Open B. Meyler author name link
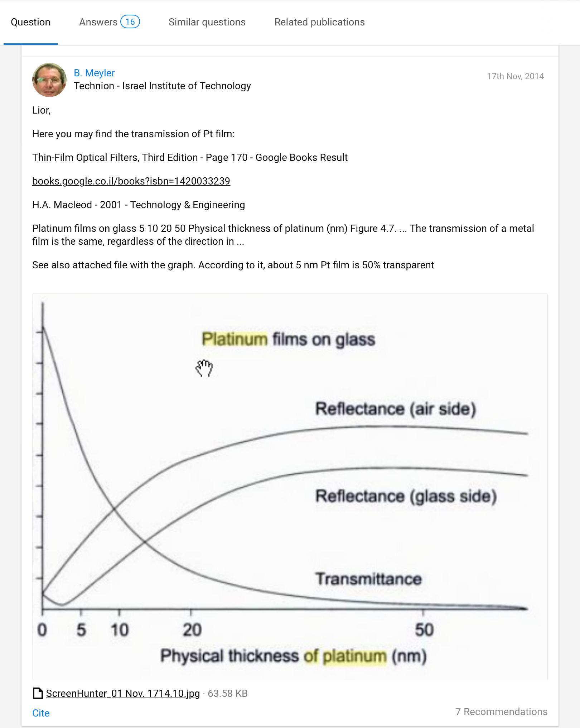Viewport: 580px width, 728px height. click(94, 73)
